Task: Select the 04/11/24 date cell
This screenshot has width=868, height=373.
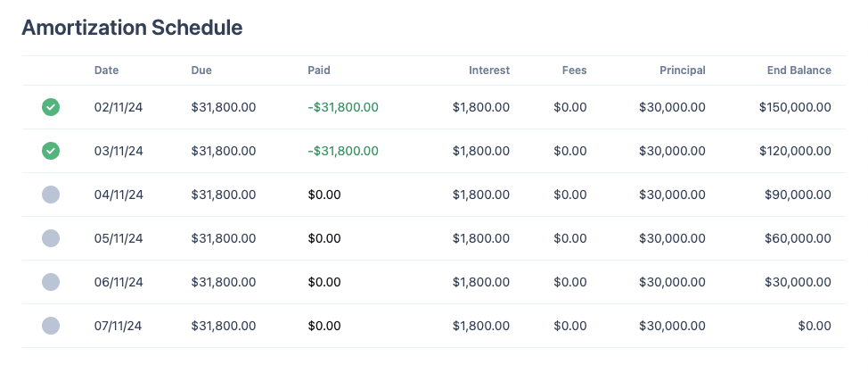Action: click(119, 195)
